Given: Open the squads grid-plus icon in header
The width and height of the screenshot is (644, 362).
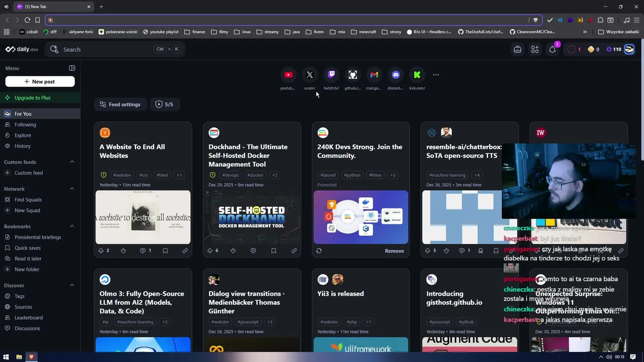Looking at the screenshot, I should point(535,49).
